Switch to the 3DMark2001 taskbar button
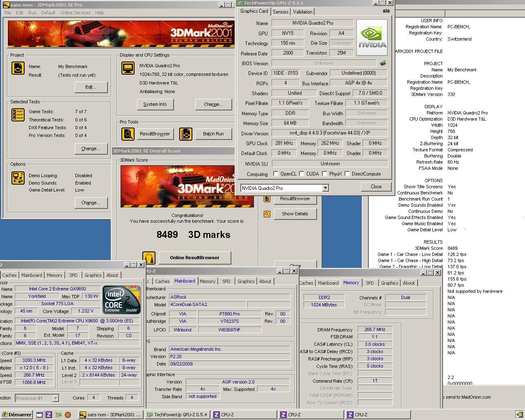Image resolution: width=525 pixels, height=420 pixels. (x=110, y=415)
